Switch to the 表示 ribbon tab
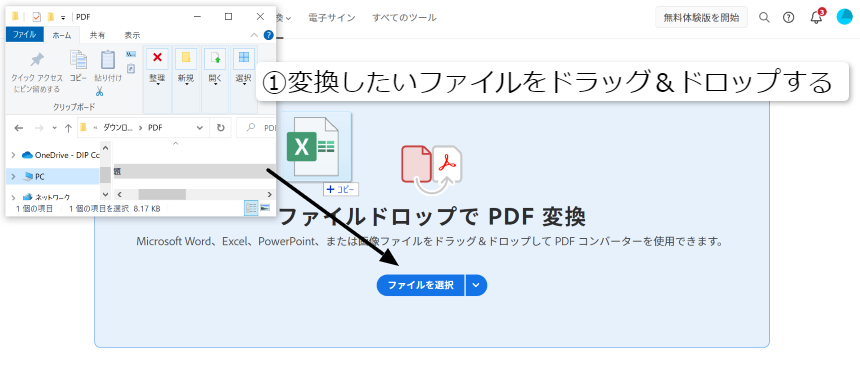Screen dimensions: 860x383 (132, 35)
